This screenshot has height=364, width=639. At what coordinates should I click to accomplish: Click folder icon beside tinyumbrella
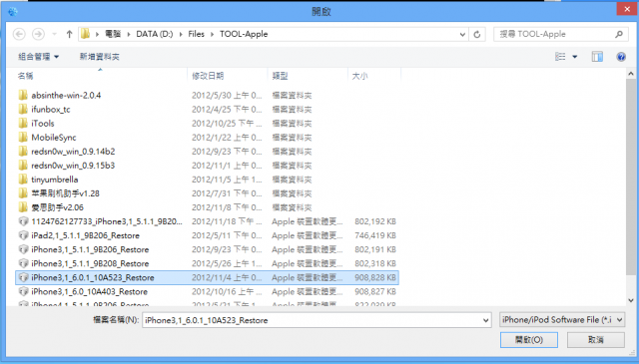pos(23,180)
